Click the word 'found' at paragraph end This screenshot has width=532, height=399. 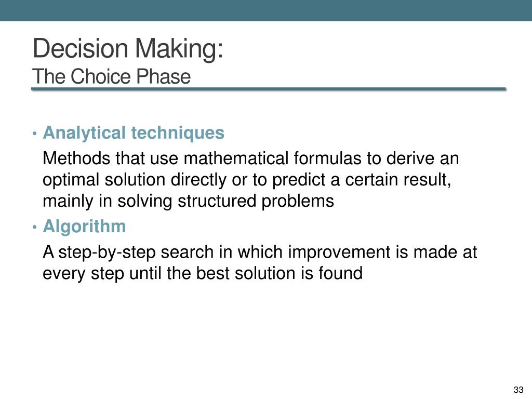tap(341, 273)
